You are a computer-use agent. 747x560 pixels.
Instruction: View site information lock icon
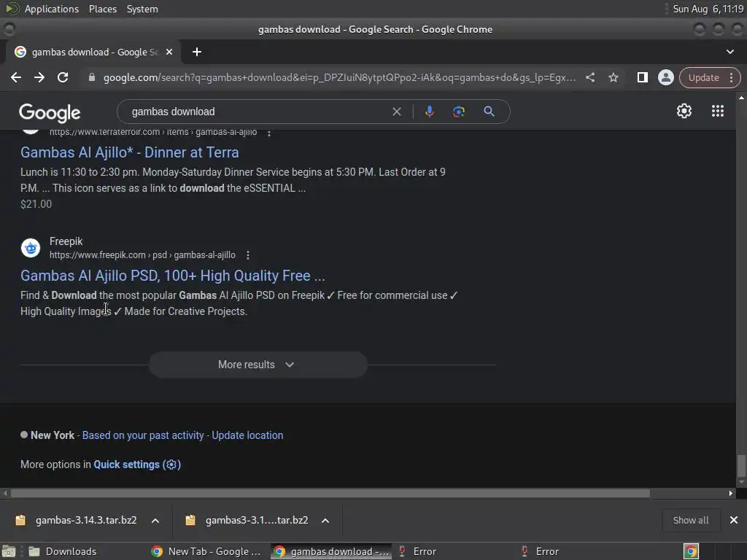coord(92,77)
